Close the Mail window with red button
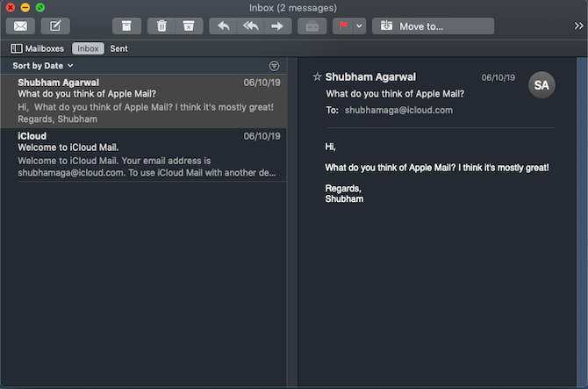The height and width of the screenshot is (389, 588). pos(11,7)
